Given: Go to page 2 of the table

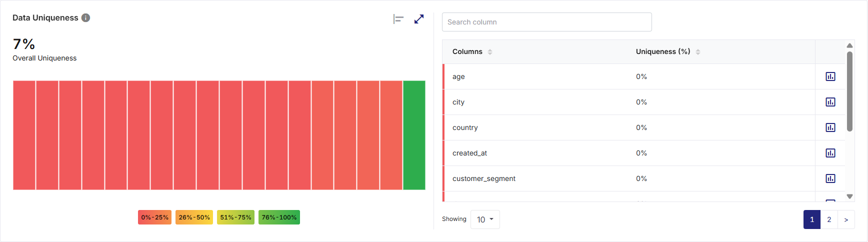Looking at the screenshot, I should click(829, 219).
